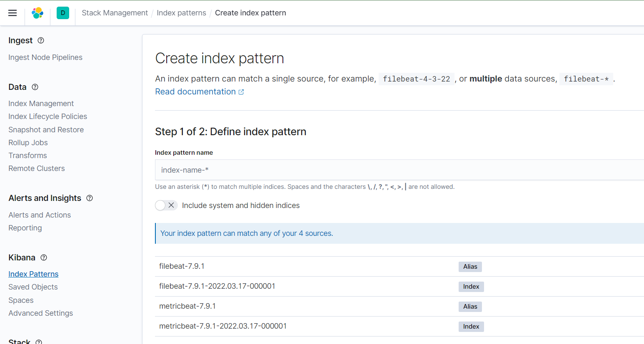Click metricbeat-7.9.1 alias row text

point(187,306)
